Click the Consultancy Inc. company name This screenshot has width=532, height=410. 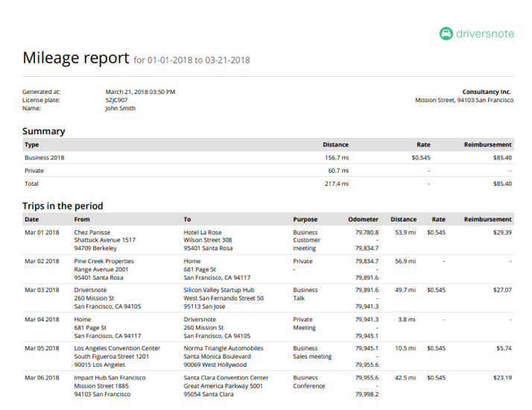pyautogui.click(x=487, y=92)
